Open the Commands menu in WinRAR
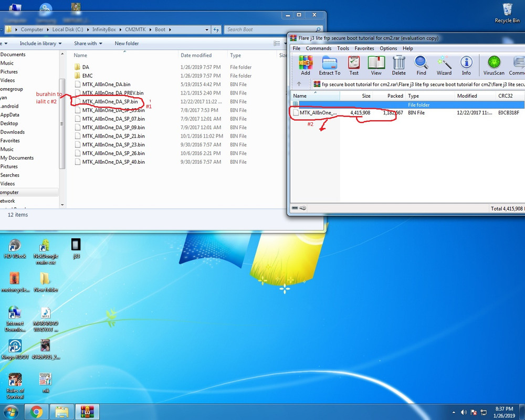 319,48
